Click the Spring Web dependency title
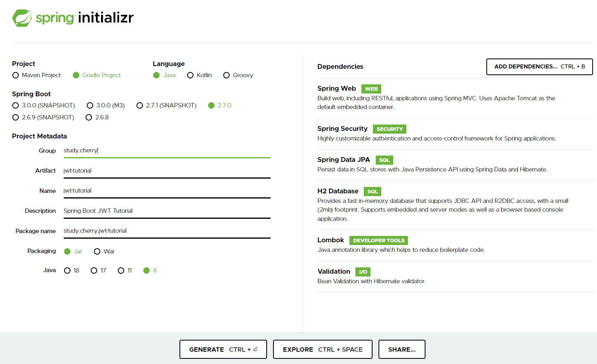Image resolution: width=597 pixels, height=364 pixels. (x=337, y=88)
